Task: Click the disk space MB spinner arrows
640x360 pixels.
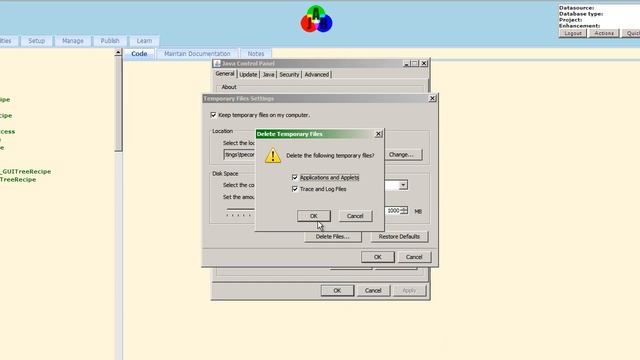Action: [x=404, y=211]
